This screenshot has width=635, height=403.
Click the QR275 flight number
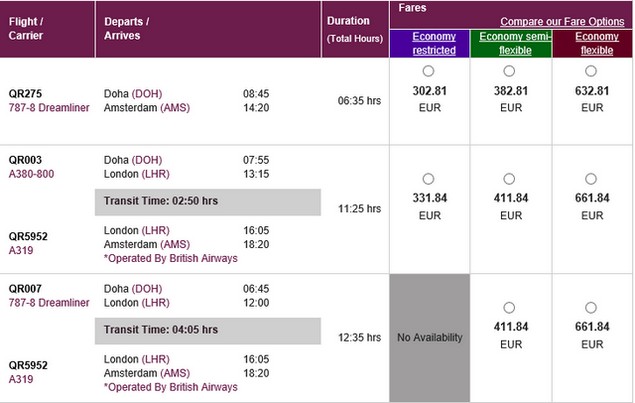tap(25, 94)
